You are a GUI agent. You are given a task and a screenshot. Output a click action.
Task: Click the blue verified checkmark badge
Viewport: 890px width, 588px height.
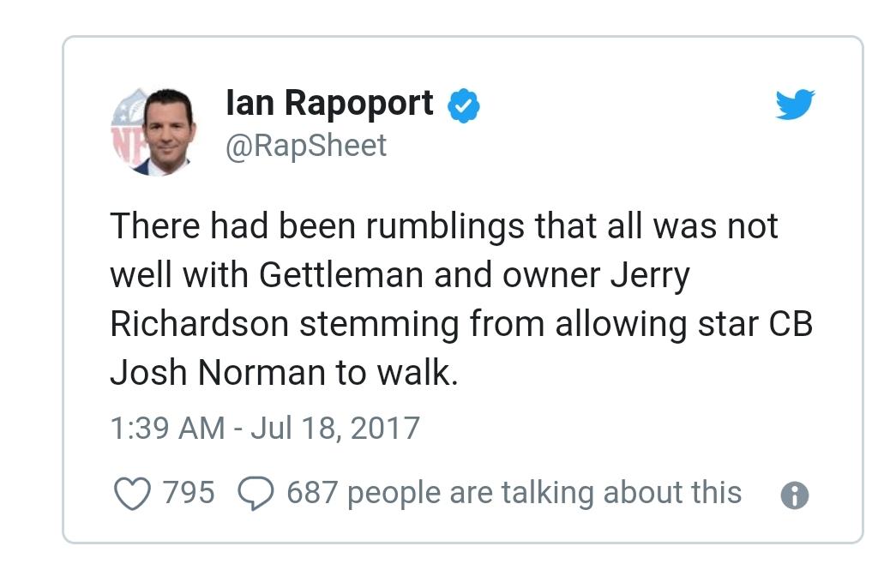(x=464, y=105)
